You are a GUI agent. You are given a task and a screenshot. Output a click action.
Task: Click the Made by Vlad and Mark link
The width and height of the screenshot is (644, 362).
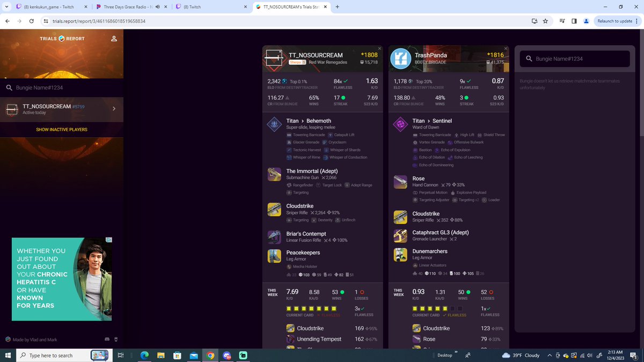click(35, 339)
